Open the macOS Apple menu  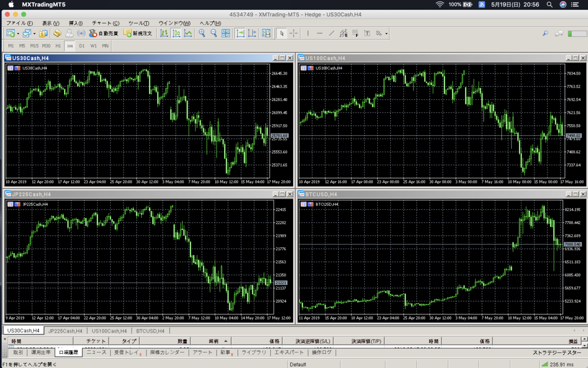click(11, 4)
